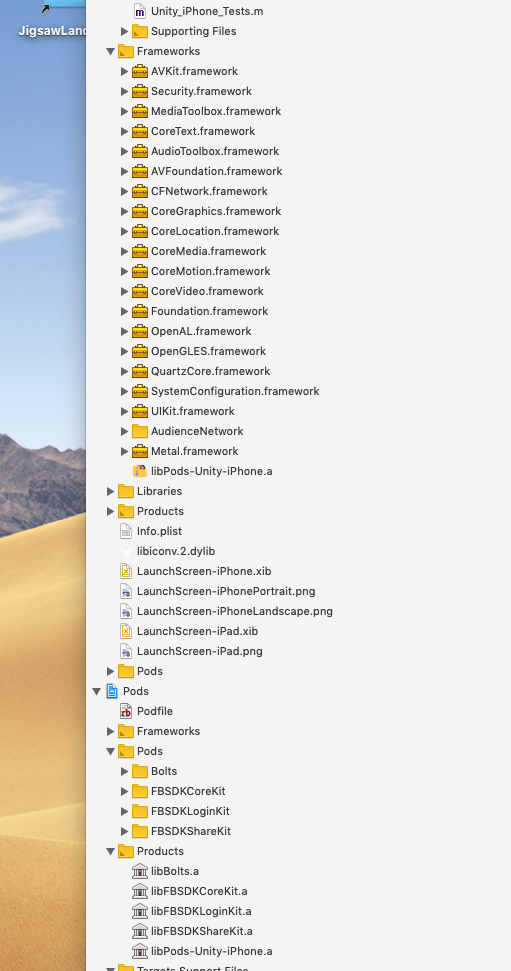Click the LaunchScreen-iPhonePortrait.png image icon

(x=126, y=591)
